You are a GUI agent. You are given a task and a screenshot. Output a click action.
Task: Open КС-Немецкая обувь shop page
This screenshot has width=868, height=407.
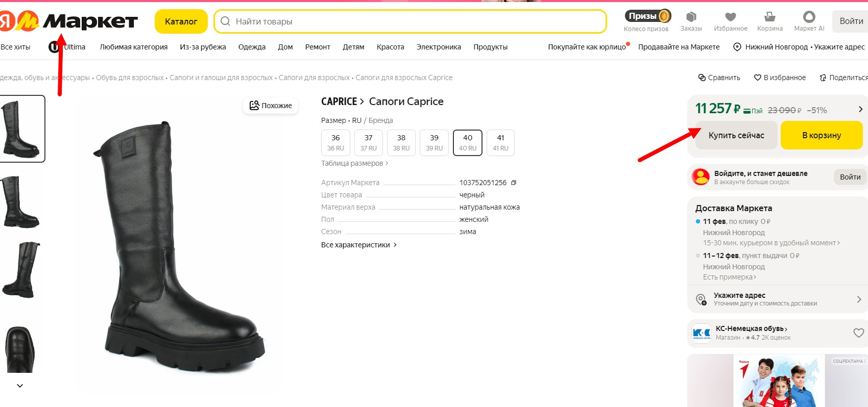pos(752,328)
